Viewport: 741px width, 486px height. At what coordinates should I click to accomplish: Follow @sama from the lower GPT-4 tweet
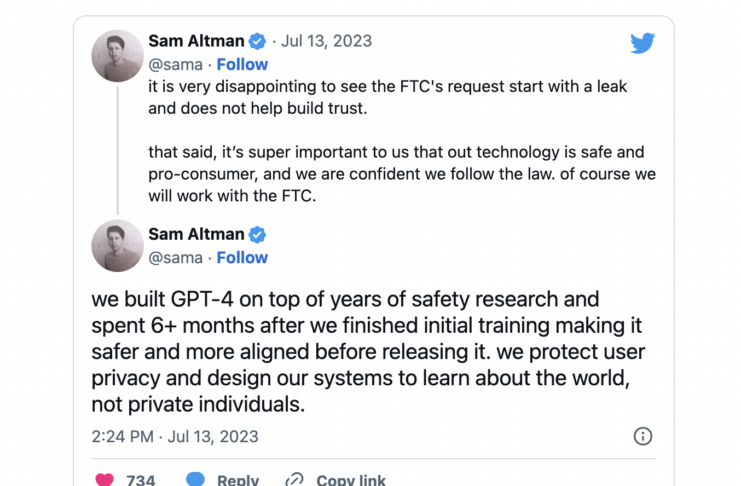(242, 257)
